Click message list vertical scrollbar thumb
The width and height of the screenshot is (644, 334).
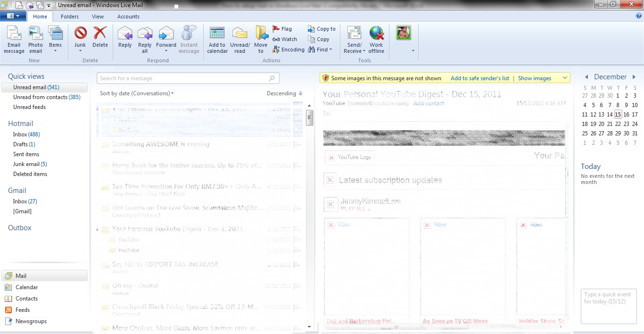[310, 117]
